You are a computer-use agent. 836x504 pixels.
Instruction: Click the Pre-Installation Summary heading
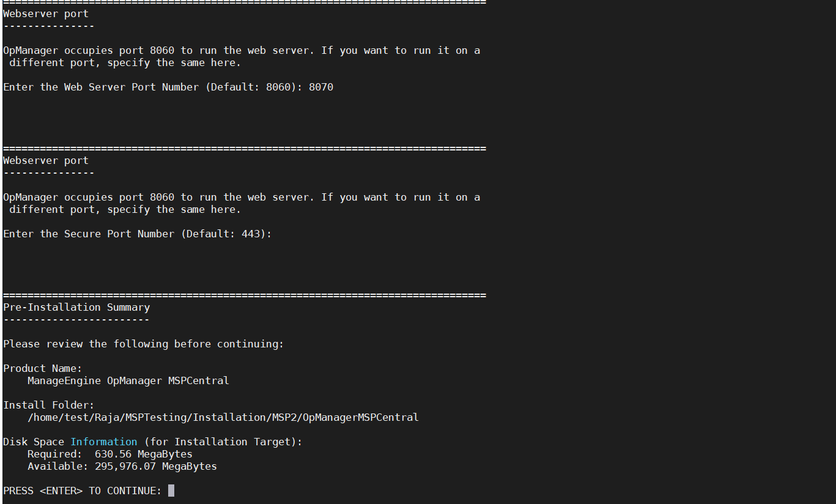(76, 307)
